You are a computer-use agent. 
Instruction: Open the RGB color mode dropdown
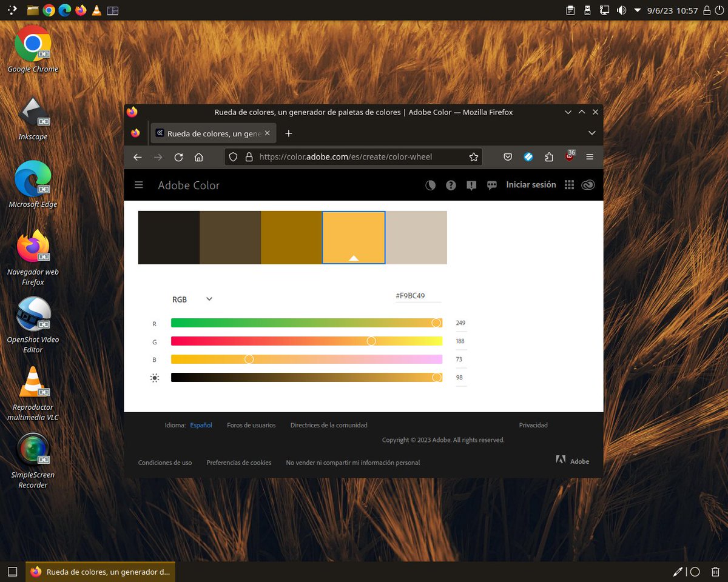point(192,299)
